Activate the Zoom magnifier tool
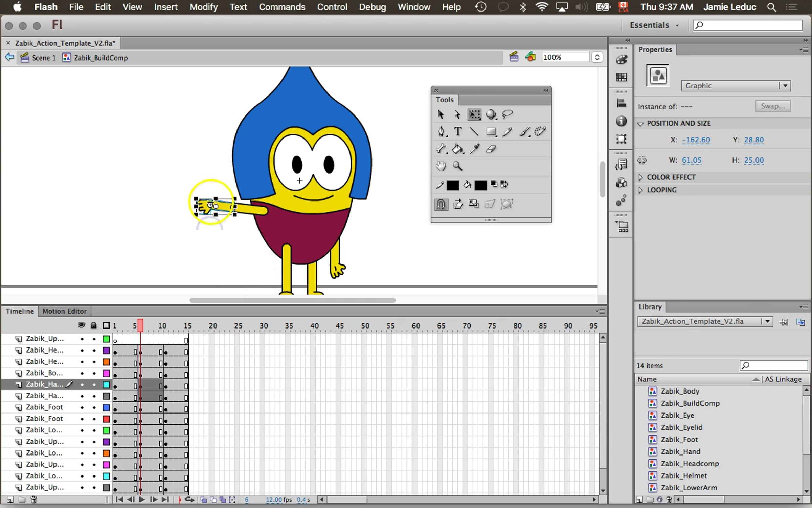 457,166
